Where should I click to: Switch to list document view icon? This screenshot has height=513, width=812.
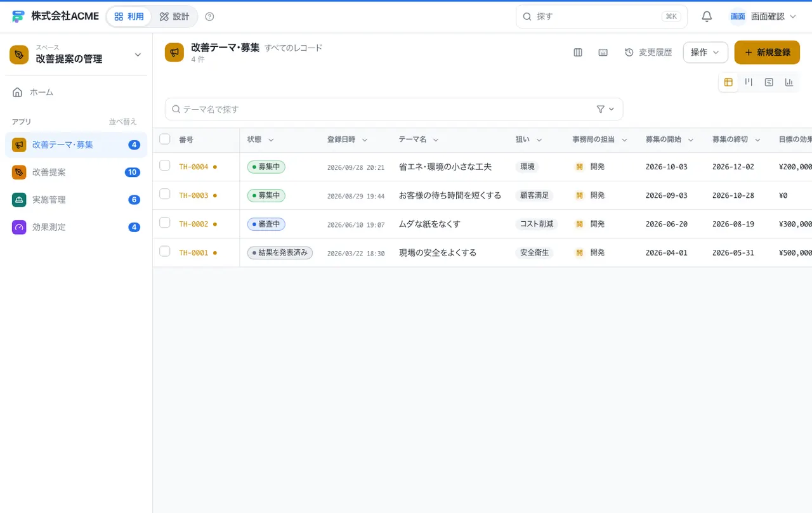pyautogui.click(x=769, y=82)
